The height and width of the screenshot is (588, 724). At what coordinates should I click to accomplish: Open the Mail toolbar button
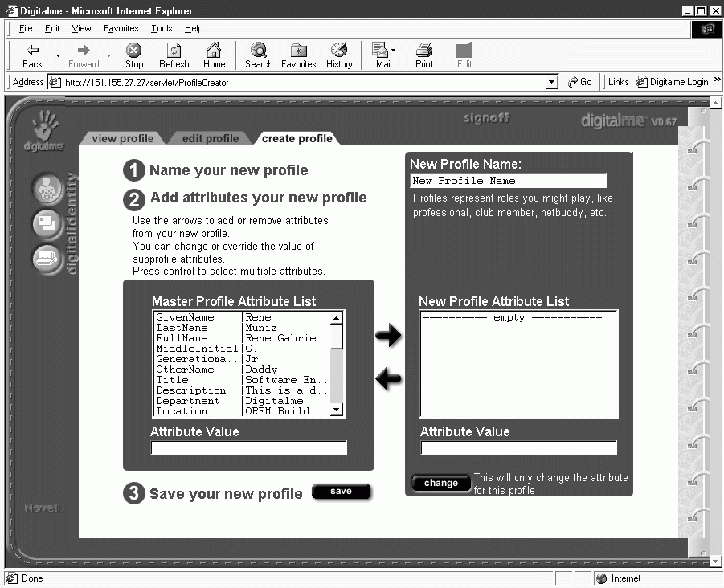382,56
